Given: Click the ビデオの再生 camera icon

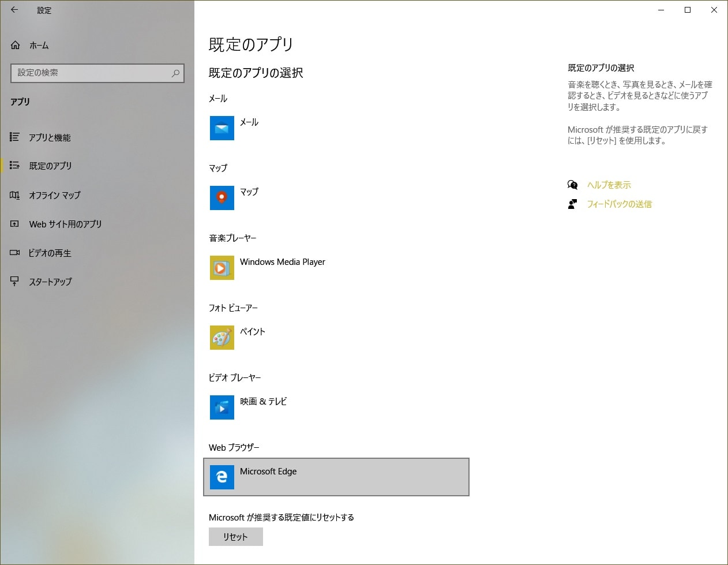Looking at the screenshot, I should pos(15,253).
